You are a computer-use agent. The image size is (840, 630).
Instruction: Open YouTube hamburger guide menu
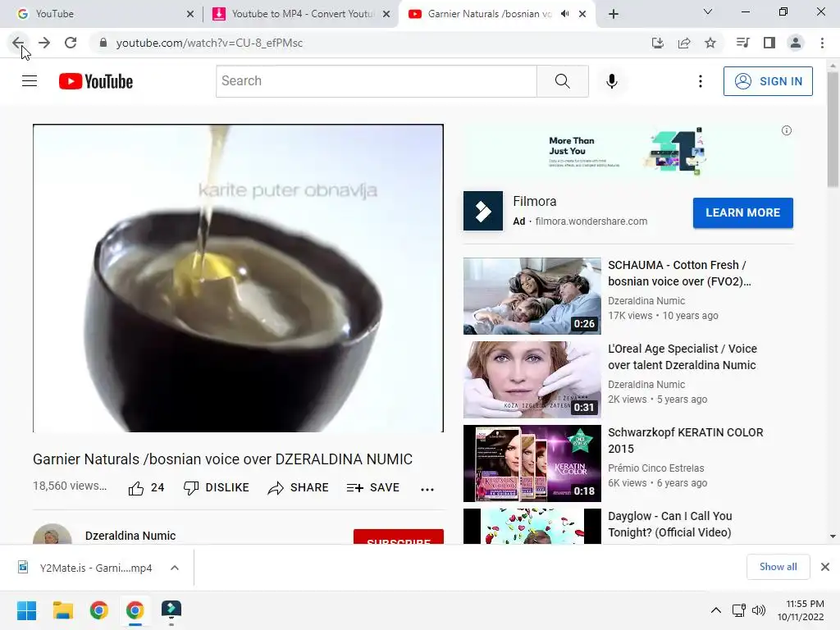click(30, 81)
